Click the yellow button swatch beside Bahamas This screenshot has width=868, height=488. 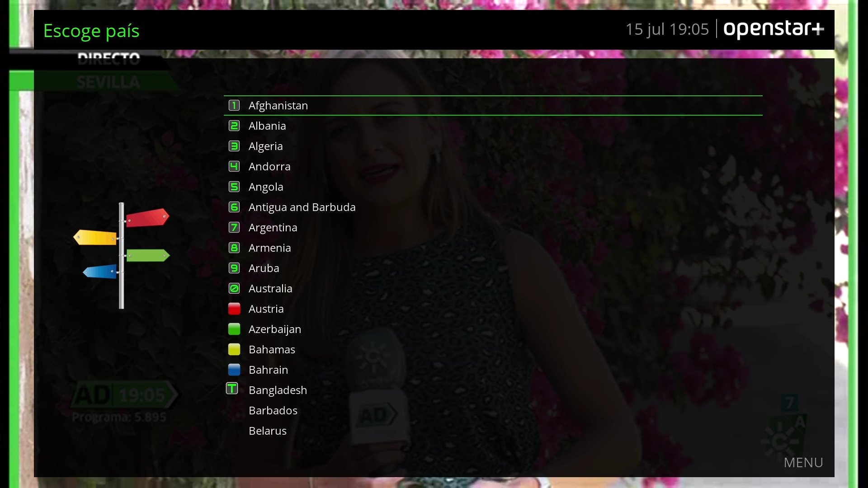click(x=234, y=349)
